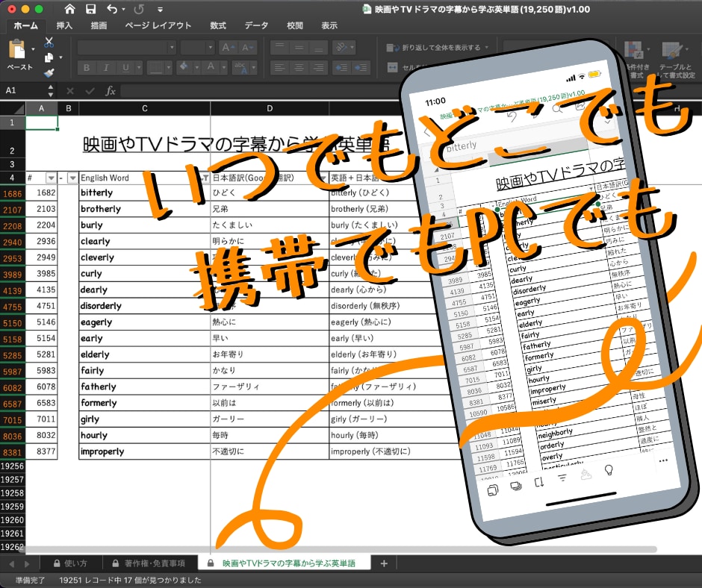Click the Align Left icon
This screenshot has height=588, width=702.
(280, 68)
